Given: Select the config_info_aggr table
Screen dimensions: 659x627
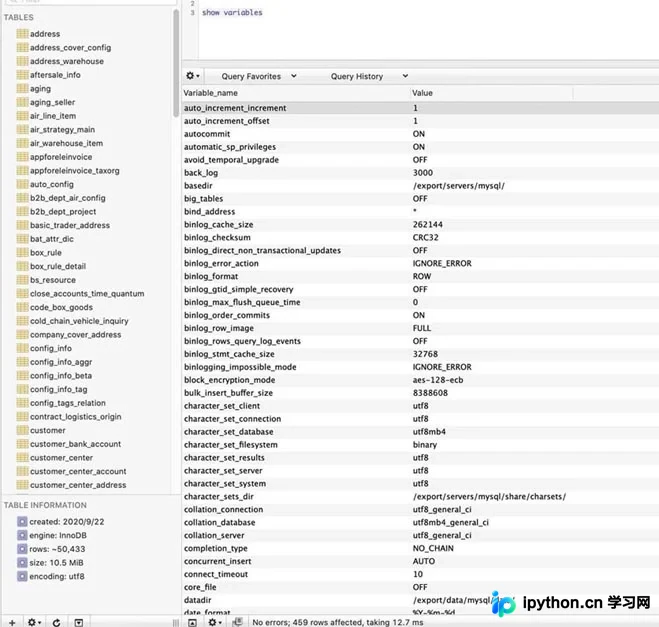Looking at the screenshot, I should tap(61, 362).
